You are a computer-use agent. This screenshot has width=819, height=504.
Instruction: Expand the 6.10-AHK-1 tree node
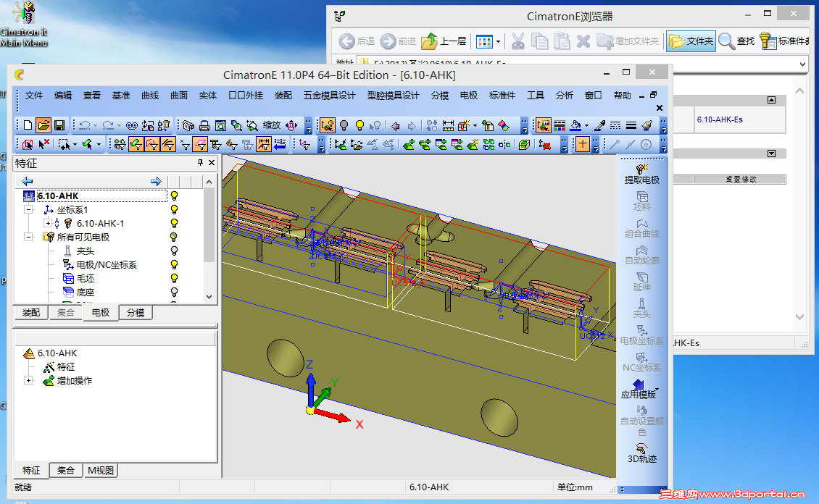[x=48, y=223]
